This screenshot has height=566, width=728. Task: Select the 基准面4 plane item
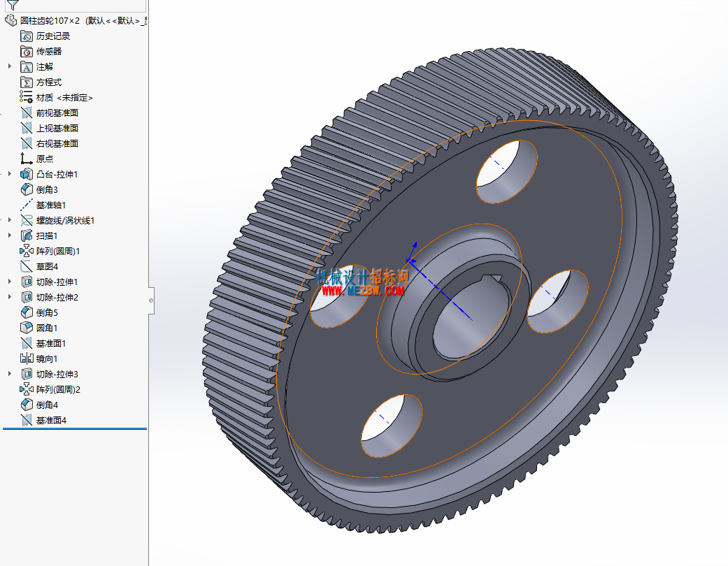pyautogui.click(x=51, y=421)
